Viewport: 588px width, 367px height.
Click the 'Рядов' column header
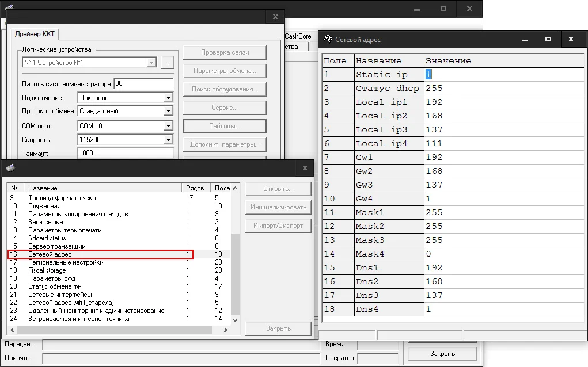coord(196,188)
